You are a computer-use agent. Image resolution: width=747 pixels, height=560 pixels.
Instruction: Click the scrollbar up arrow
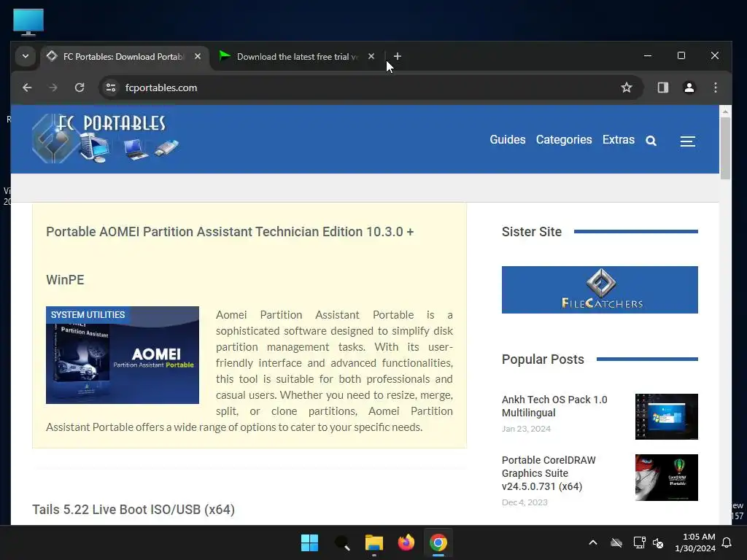coord(725,112)
